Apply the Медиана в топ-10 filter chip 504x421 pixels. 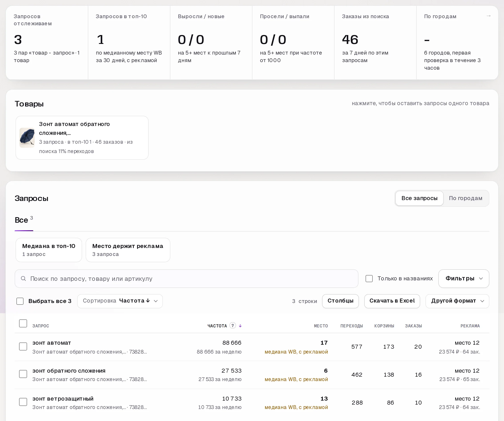tap(49, 250)
